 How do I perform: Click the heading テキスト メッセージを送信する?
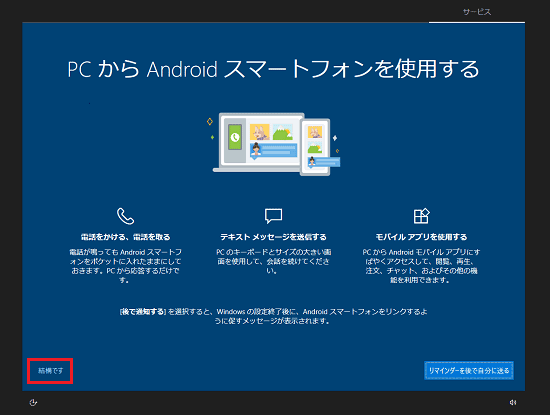tap(273, 237)
